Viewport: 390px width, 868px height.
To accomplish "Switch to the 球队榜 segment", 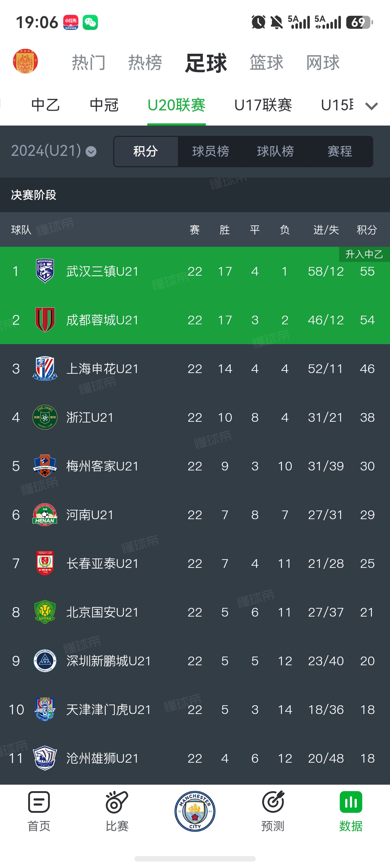I will (275, 151).
